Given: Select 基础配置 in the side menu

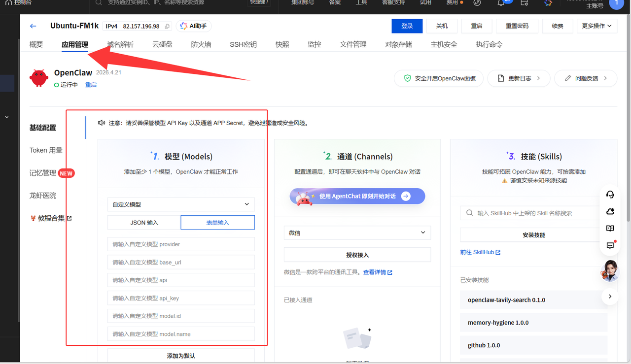Looking at the screenshot, I should 43,128.
